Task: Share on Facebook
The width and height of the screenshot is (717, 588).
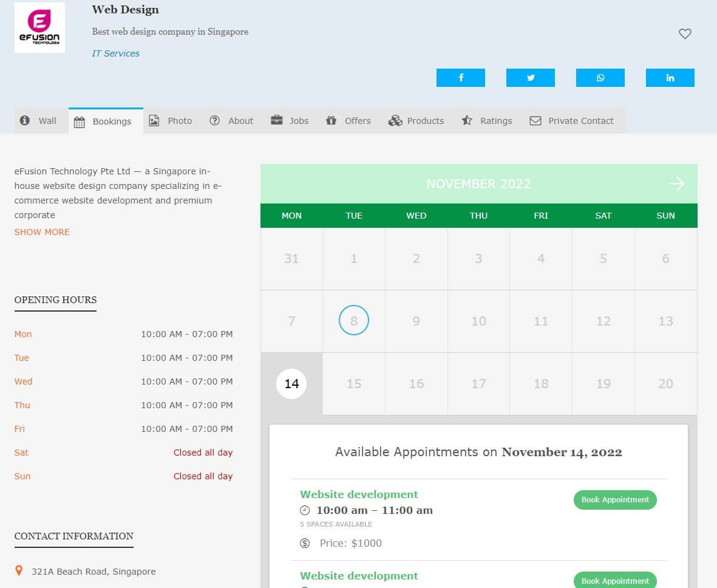Action: click(460, 78)
